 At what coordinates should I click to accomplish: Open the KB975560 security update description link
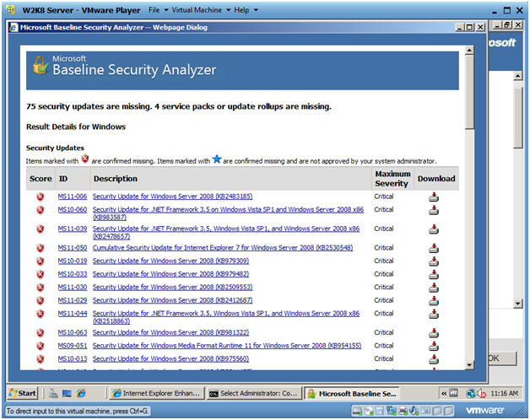[170, 358]
